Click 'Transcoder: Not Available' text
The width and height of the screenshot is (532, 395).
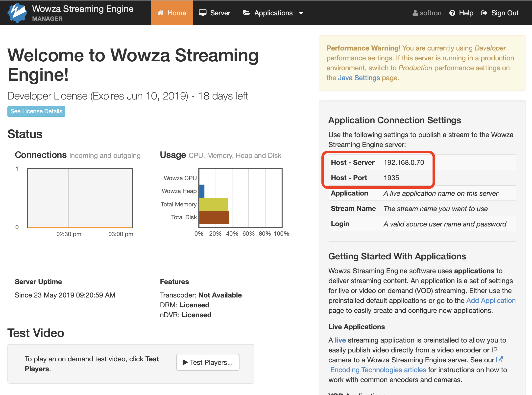pos(201,295)
